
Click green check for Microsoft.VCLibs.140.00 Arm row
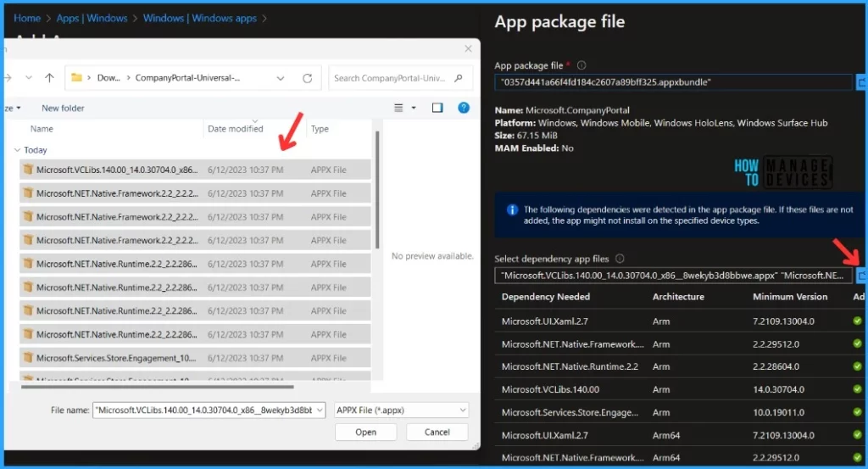(858, 389)
